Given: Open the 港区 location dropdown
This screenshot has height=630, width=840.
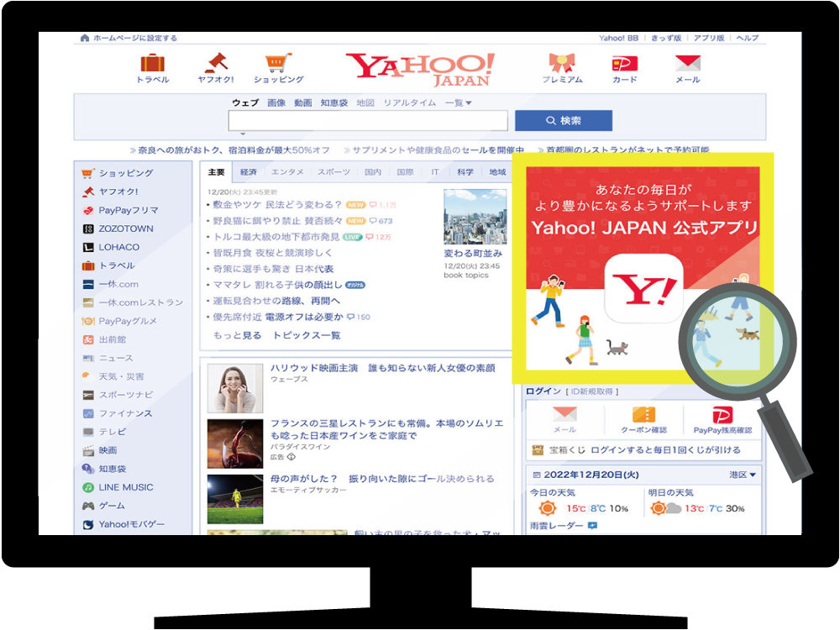Looking at the screenshot, I should click(x=742, y=475).
